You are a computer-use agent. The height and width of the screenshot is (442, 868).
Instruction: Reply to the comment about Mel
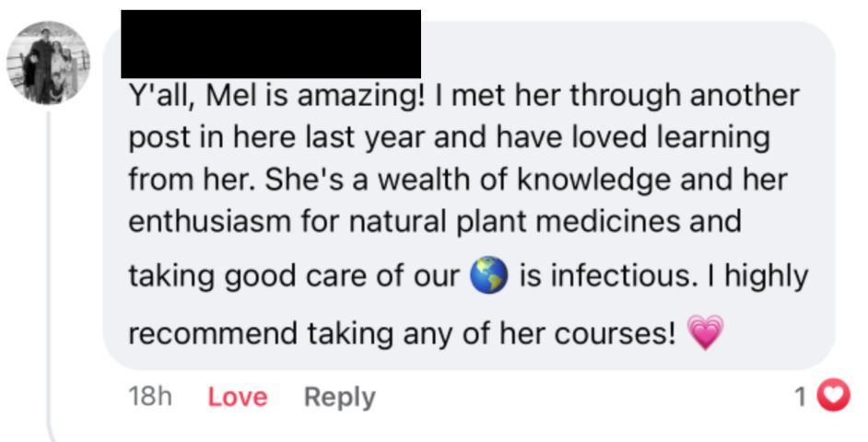(339, 397)
